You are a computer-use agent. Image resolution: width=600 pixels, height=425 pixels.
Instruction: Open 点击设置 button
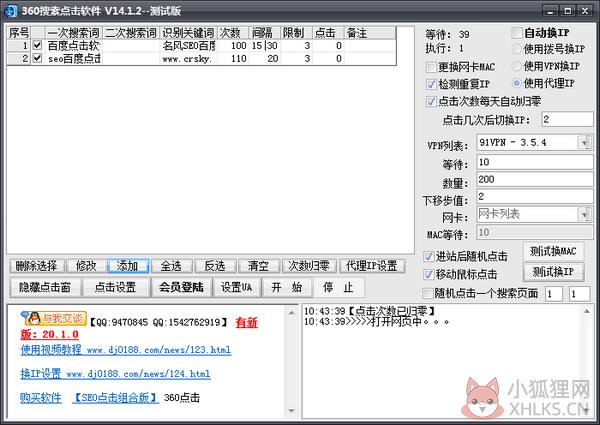click(116, 287)
